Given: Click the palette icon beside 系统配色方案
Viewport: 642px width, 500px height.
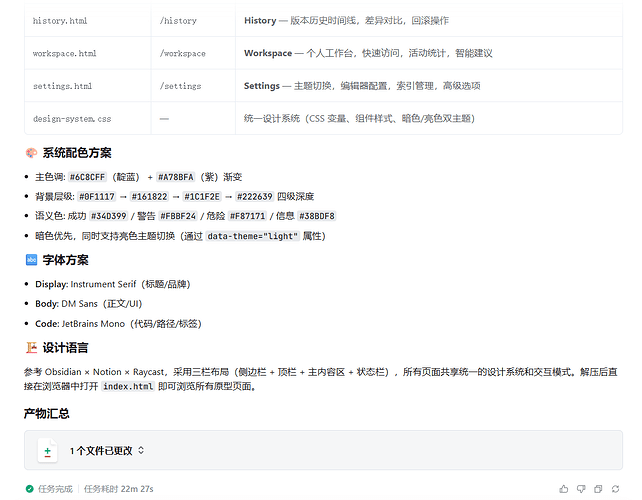Looking at the screenshot, I should pos(31,153).
